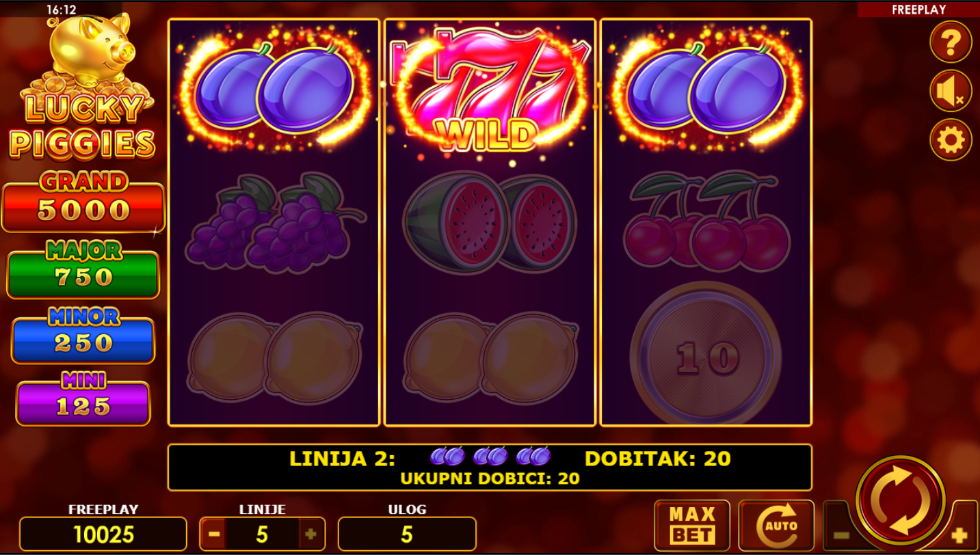Image resolution: width=980 pixels, height=555 pixels.
Task: Click the FREEPLAY balance field showing 10025
Action: click(x=103, y=534)
